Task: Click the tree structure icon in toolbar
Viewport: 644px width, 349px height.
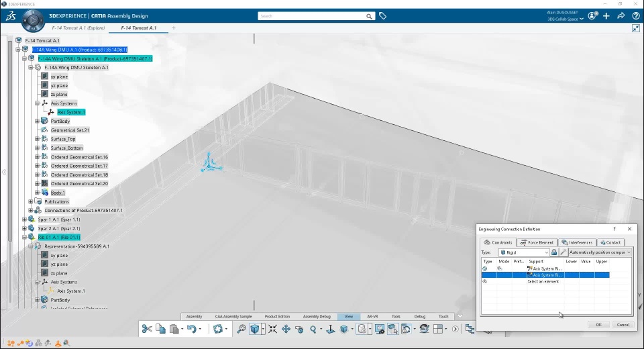Action: pyautogui.click(x=470, y=329)
